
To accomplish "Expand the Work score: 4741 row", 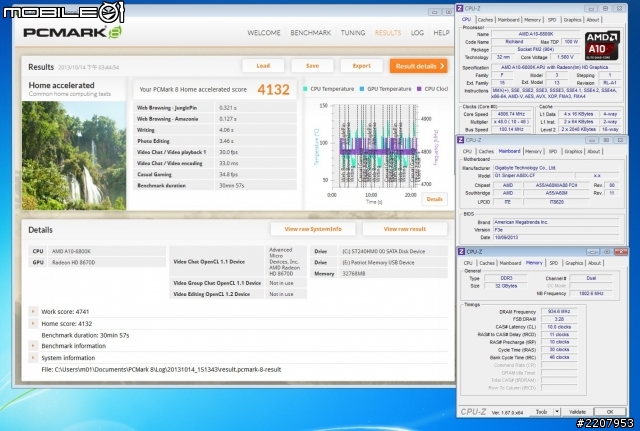I will tap(33, 311).
